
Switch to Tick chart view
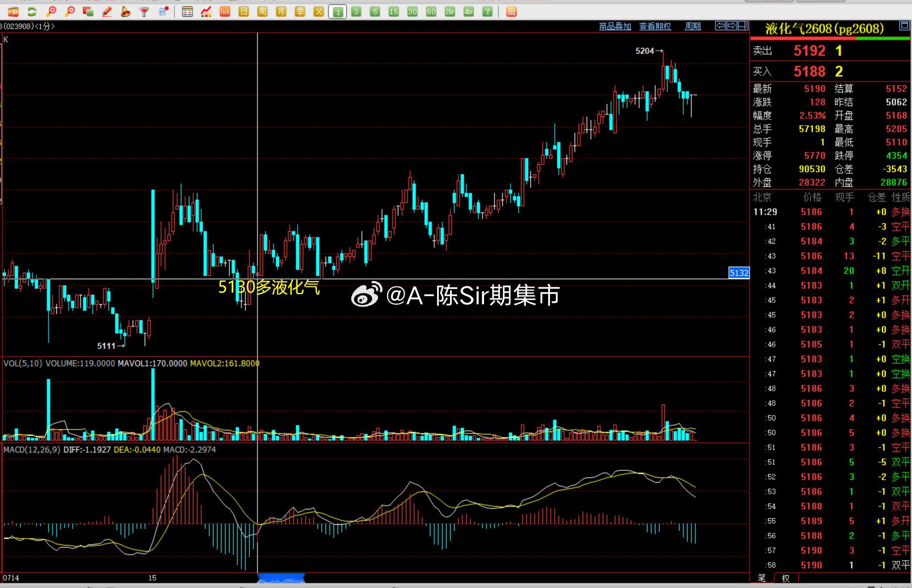tap(225, 12)
